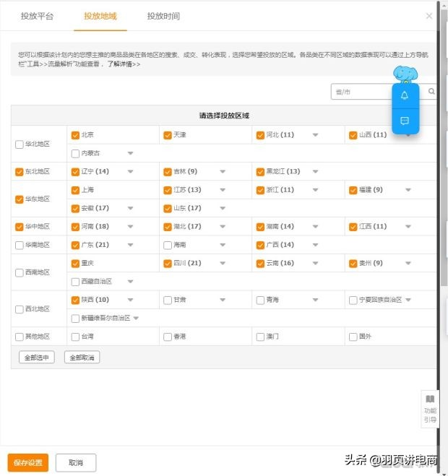
Task: Click 全部取消 button
Action: (82, 358)
